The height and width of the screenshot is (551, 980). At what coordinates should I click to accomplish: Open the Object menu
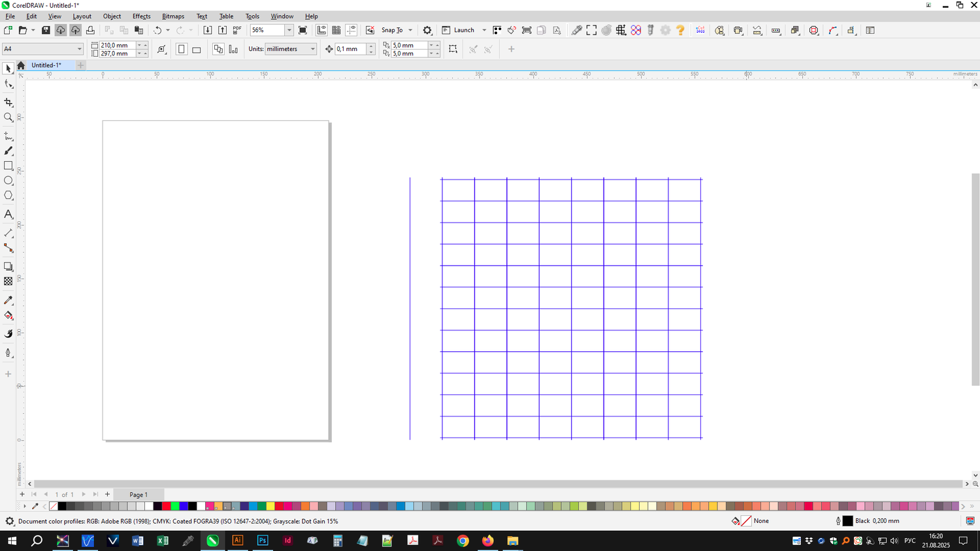pyautogui.click(x=112, y=16)
